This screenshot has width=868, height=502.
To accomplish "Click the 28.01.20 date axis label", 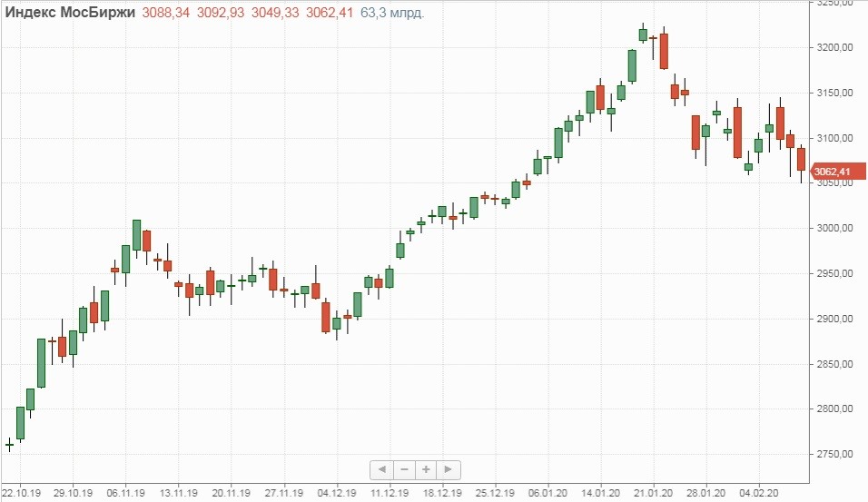I will pyautogui.click(x=706, y=493).
